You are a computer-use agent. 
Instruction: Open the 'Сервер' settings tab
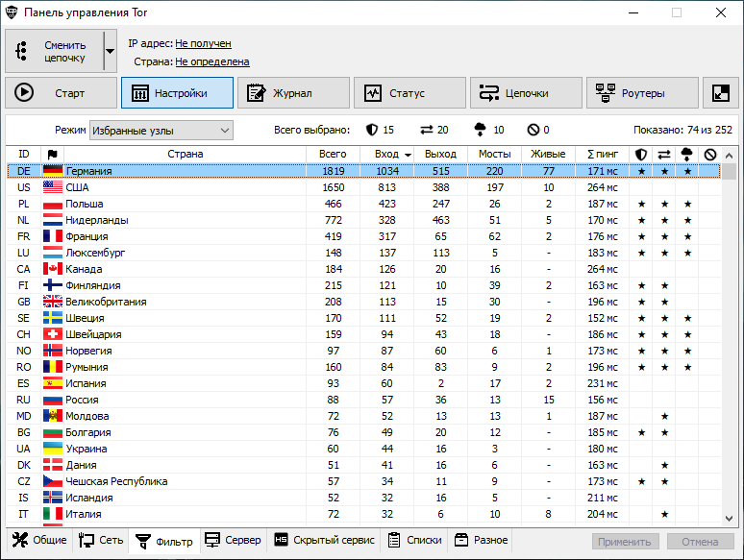[x=233, y=540]
